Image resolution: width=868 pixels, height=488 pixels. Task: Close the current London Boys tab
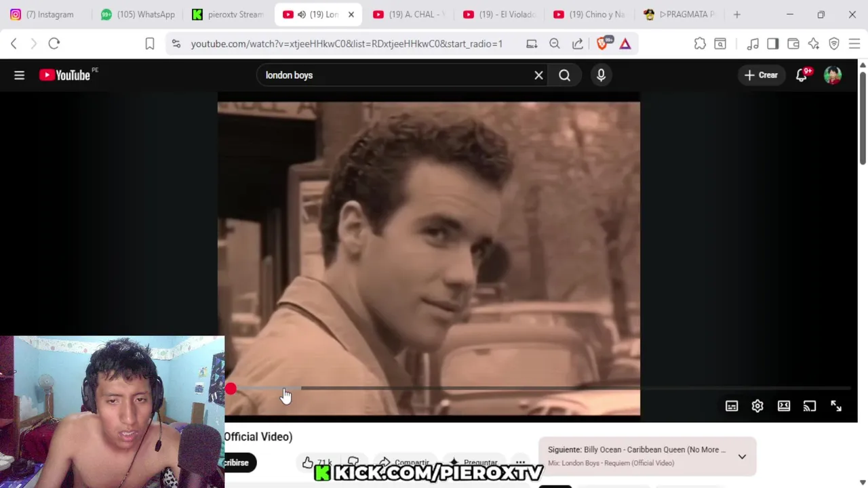(351, 14)
